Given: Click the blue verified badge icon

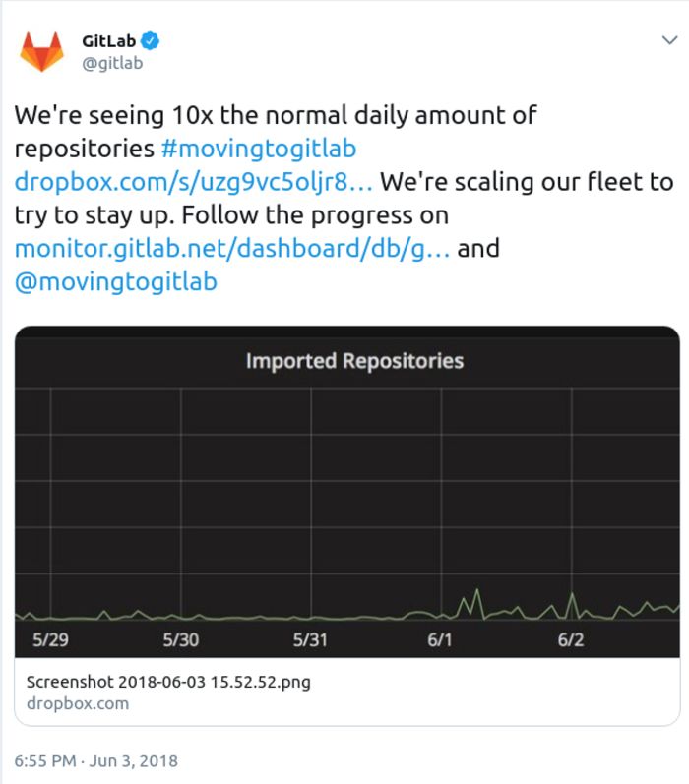Looking at the screenshot, I should (151, 41).
